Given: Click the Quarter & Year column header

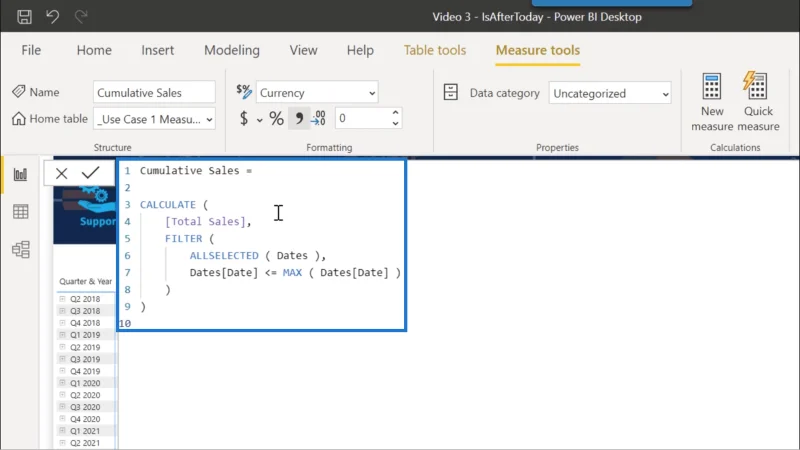Looking at the screenshot, I should 85,281.
